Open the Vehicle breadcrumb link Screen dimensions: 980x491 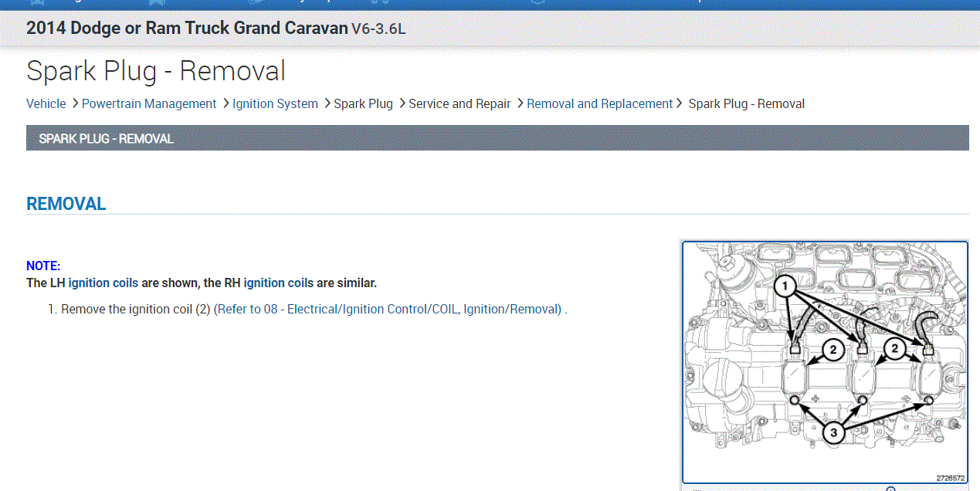point(46,103)
